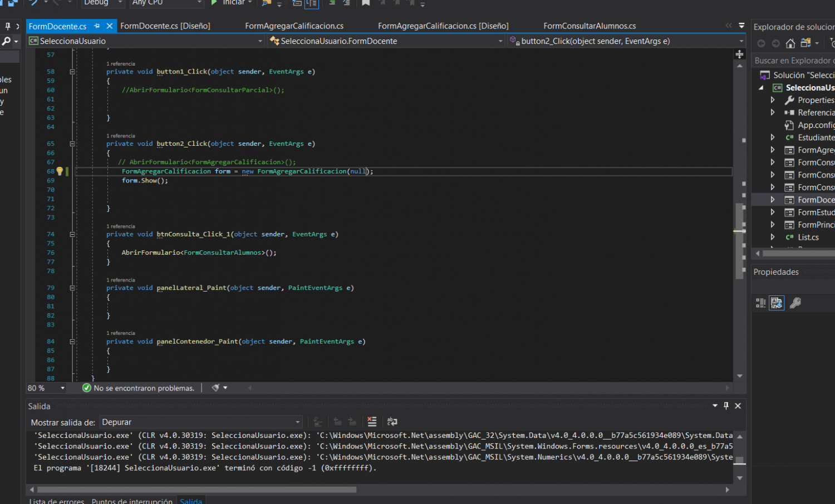The width and height of the screenshot is (835, 504).
Task: Click the code cleanup broom icon
Action: [215, 388]
